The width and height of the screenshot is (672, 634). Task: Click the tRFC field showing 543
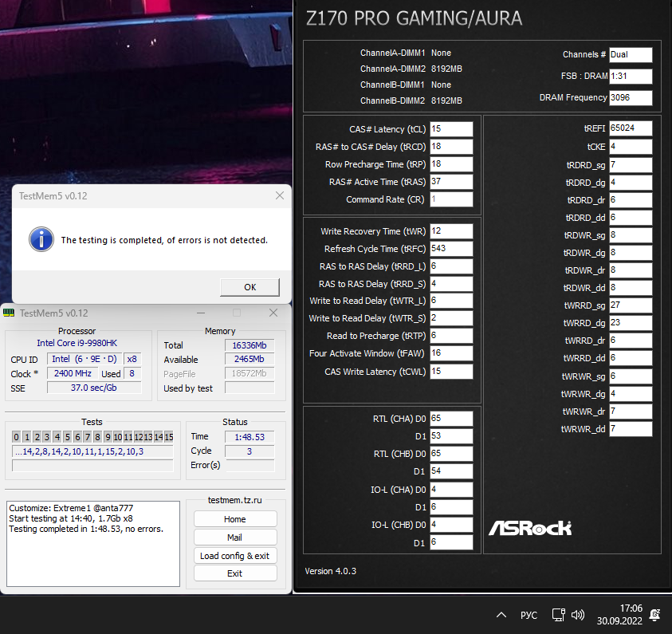click(x=451, y=249)
